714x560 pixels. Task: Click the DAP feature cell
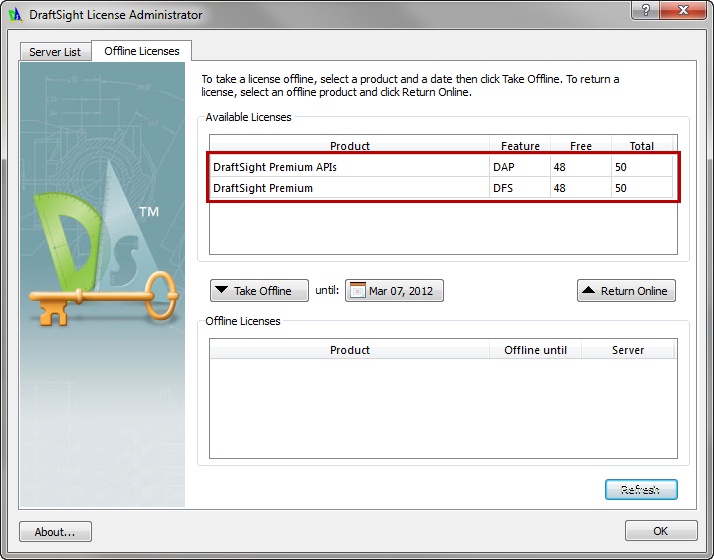coord(520,167)
